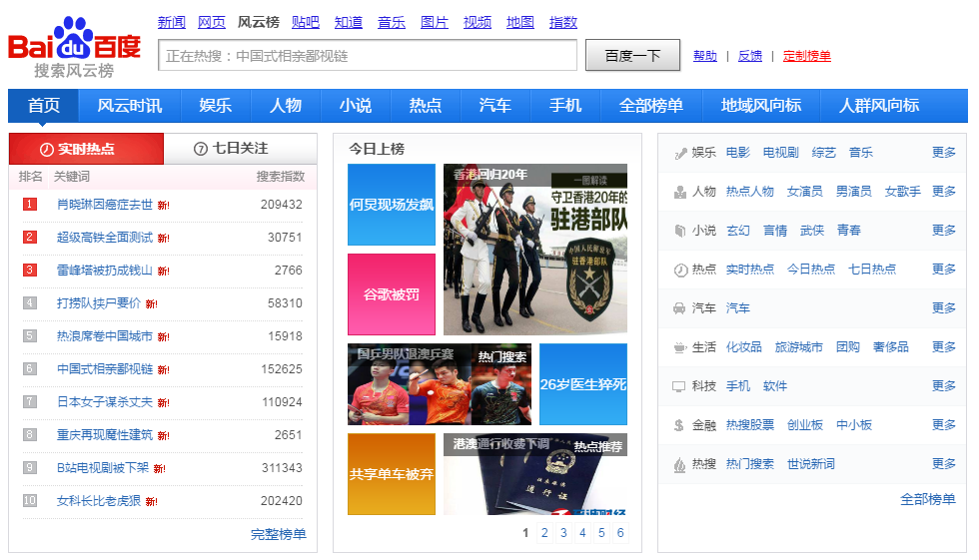Click the 汽车 category car icon
Screen dimensions: 979x560
(680, 308)
